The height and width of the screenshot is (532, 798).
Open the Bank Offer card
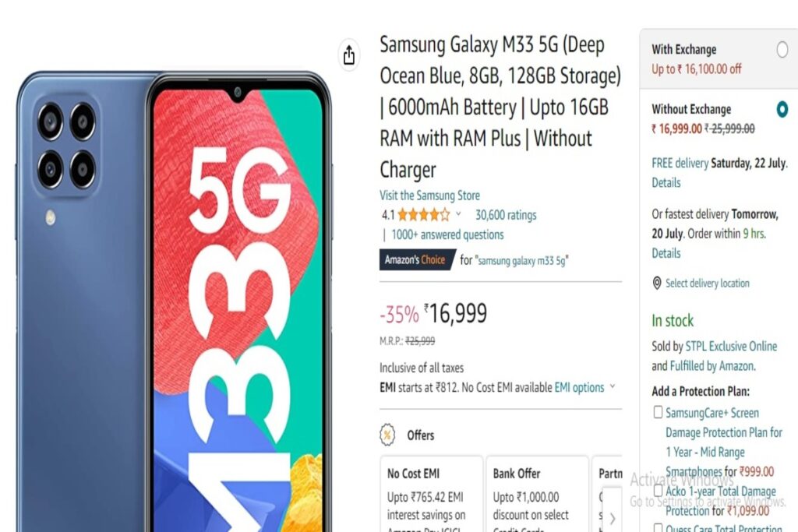[537, 494]
